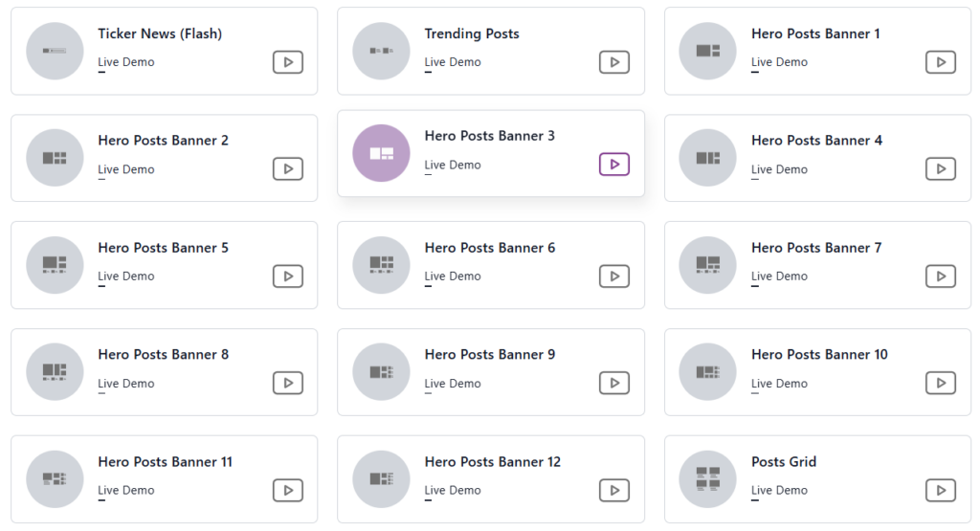Image resolution: width=980 pixels, height=531 pixels.
Task: Launch the play button for Hero Posts Banner 12
Action: pos(614,491)
